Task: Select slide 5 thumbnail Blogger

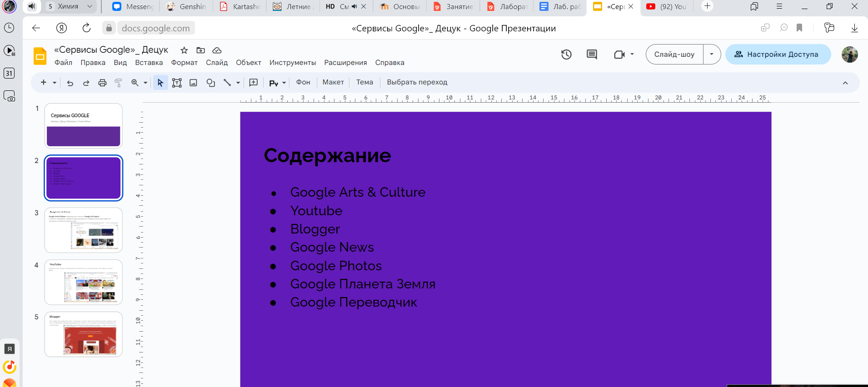Action: (84, 334)
